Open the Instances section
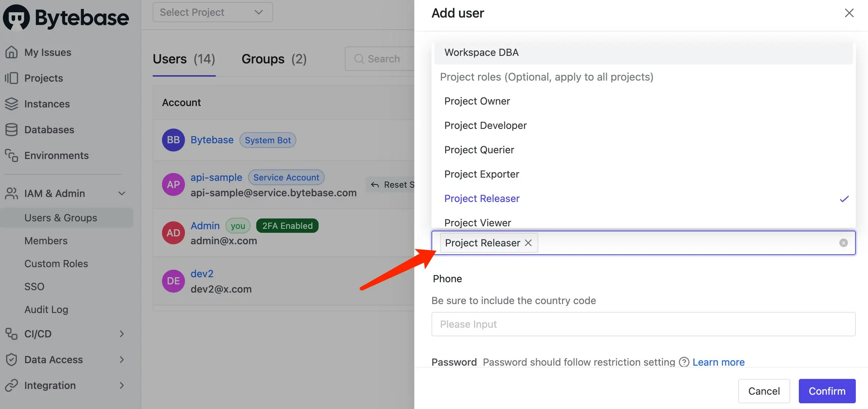 [x=47, y=104]
